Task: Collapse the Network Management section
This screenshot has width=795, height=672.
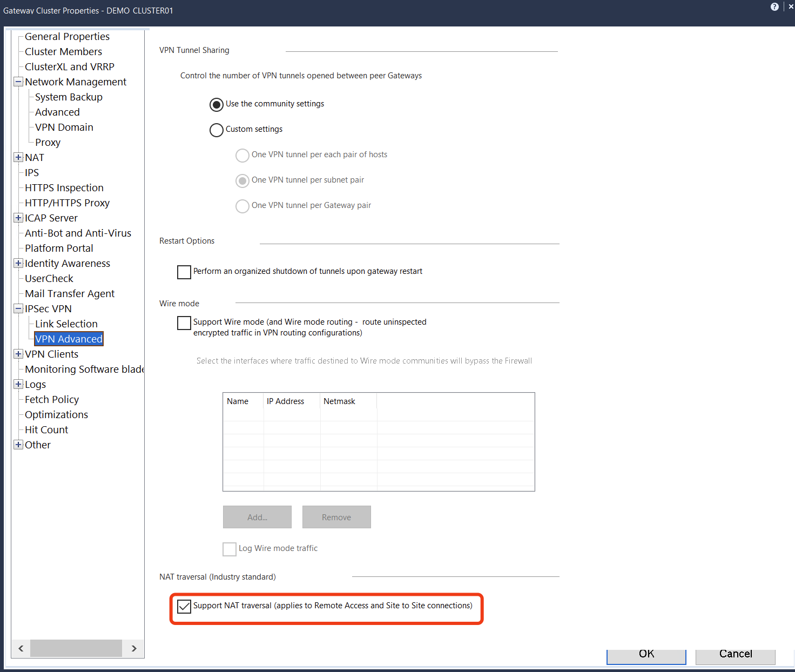Action: pyautogui.click(x=18, y=82)
